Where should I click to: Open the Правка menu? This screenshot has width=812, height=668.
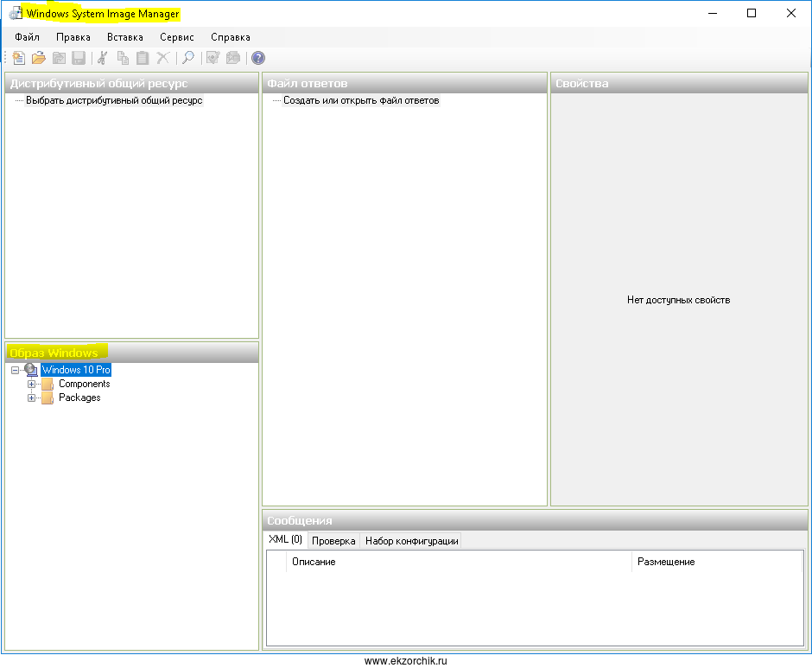coord(73,37)
